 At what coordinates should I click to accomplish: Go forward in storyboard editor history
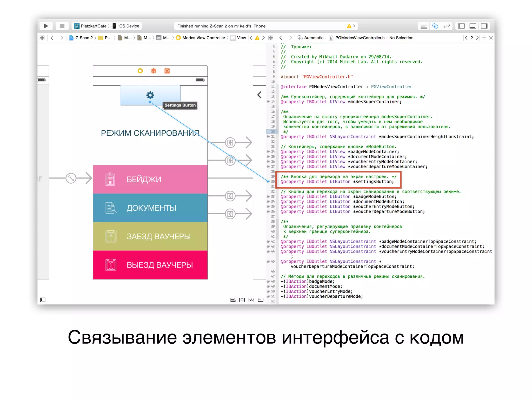pos(62,38)
